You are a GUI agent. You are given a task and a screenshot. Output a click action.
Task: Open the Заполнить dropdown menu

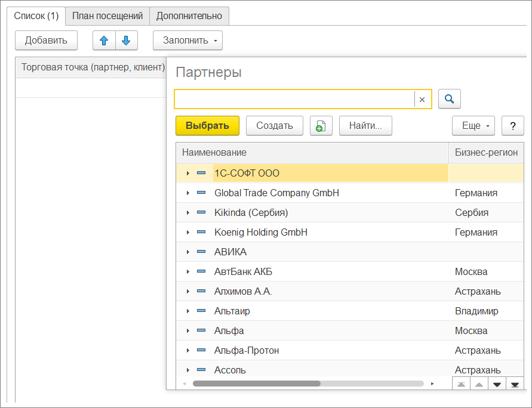[x=187, y=41]
